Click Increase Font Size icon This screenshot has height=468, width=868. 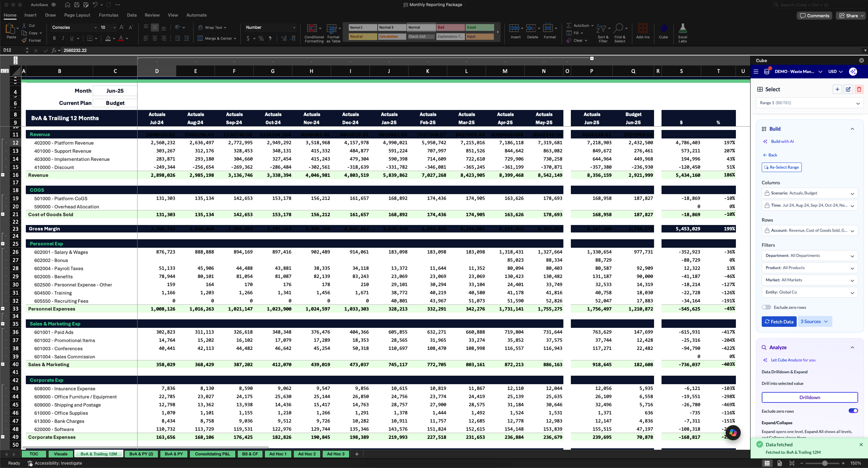coord(122,27)
